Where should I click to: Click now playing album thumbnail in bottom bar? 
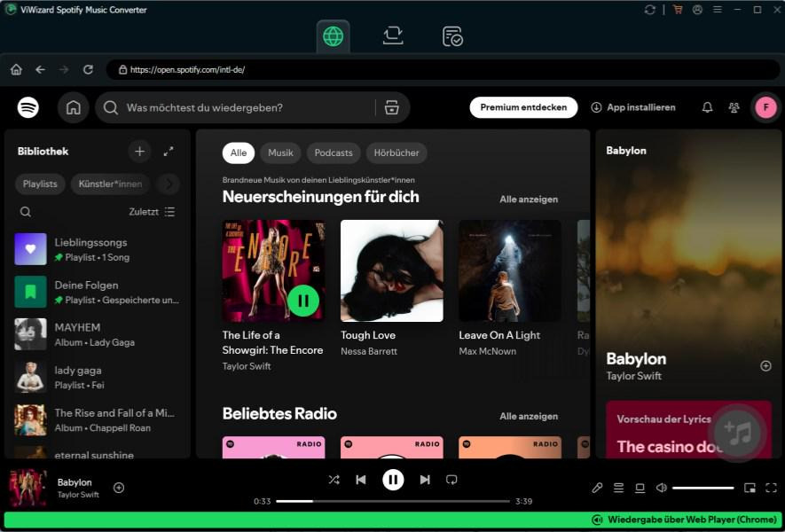28,488
